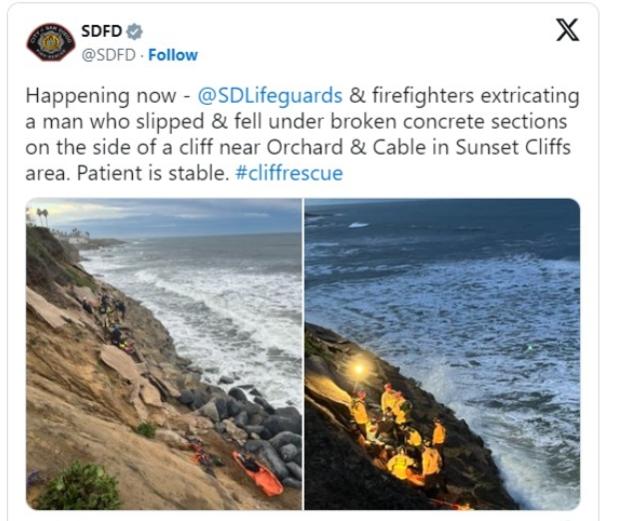
Task: Click the tweet text about Sunset Cliffs
Action: 302,135
